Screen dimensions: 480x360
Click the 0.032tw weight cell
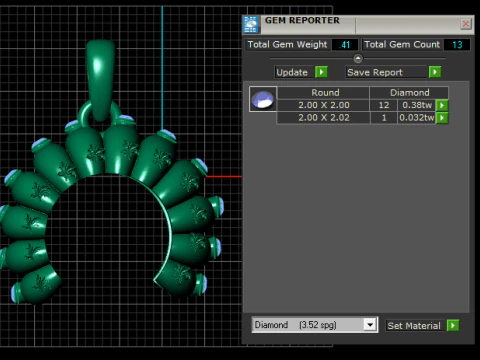click(x=417, y=118)
